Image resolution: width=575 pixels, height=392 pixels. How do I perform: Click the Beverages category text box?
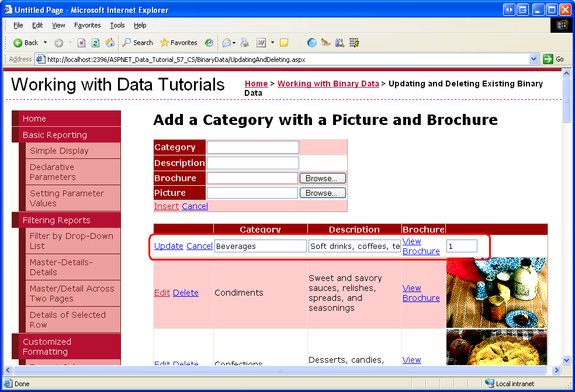(260, 246)
